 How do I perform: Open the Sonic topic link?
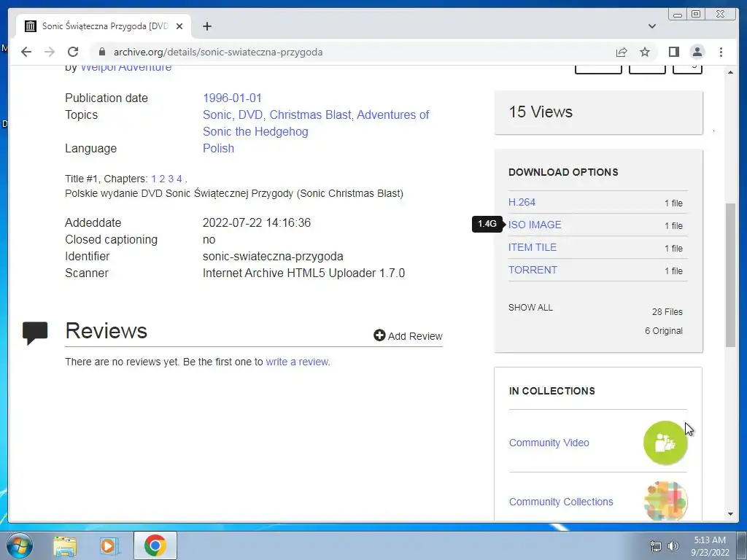tap(217, 114)
